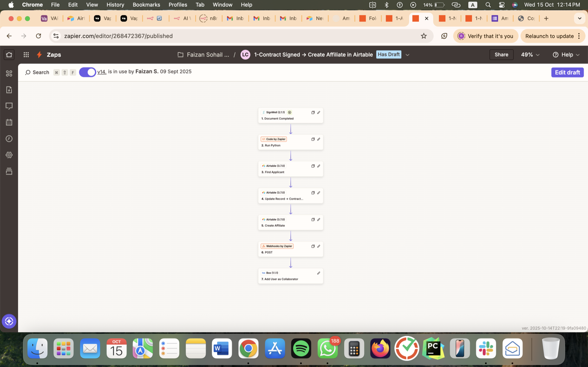Expand Chrome tab search chevron
Image resolution: width=588 pixels, height=367 pixels.
coord(579,18)
